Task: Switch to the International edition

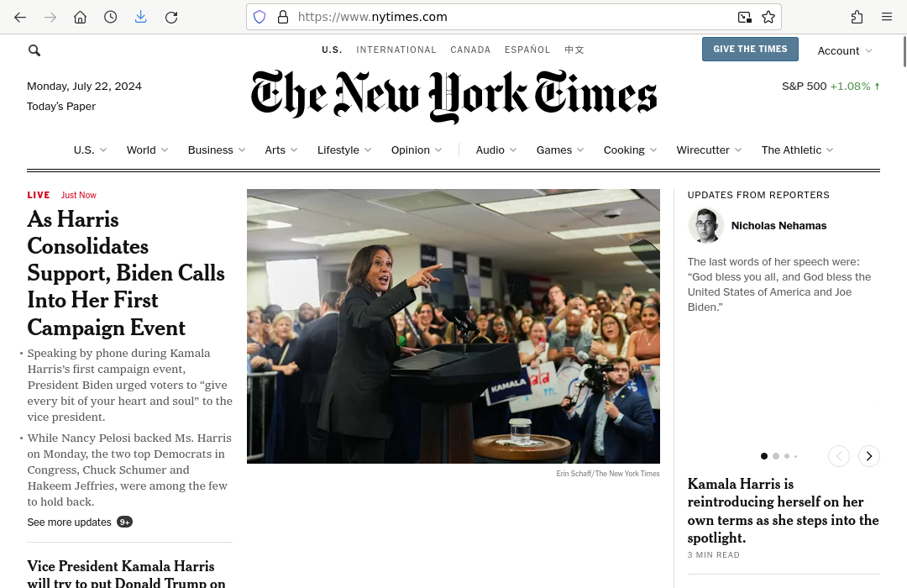Action: 396,50
